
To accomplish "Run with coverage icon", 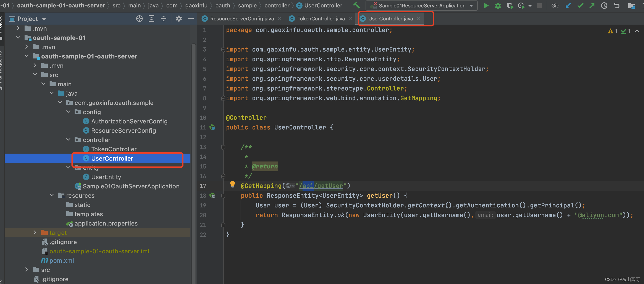I will click(510, 6).
